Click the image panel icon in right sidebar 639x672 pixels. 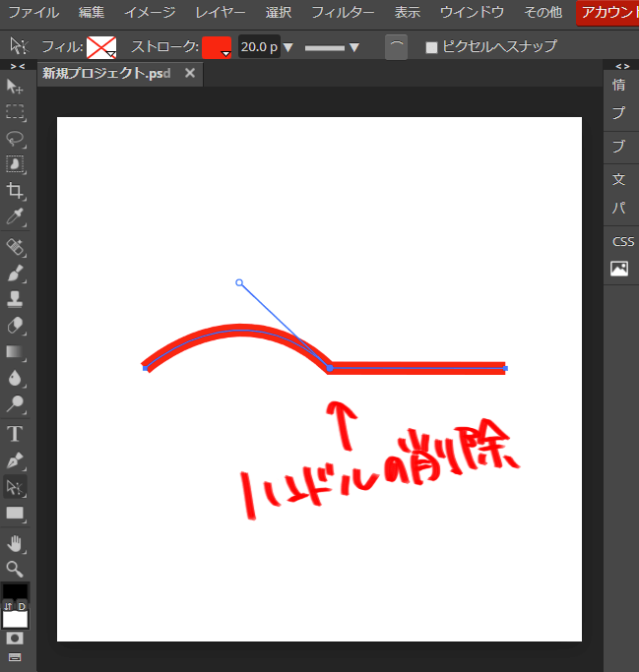(x=619, y=269)
